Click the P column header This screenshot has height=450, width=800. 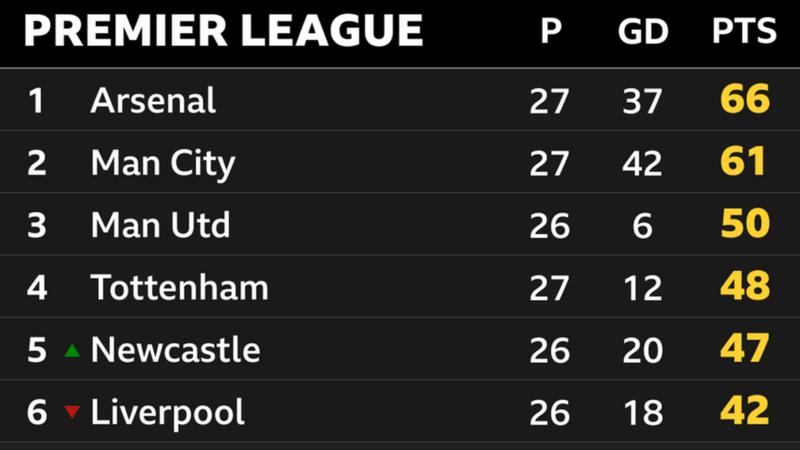coord(551,31)
